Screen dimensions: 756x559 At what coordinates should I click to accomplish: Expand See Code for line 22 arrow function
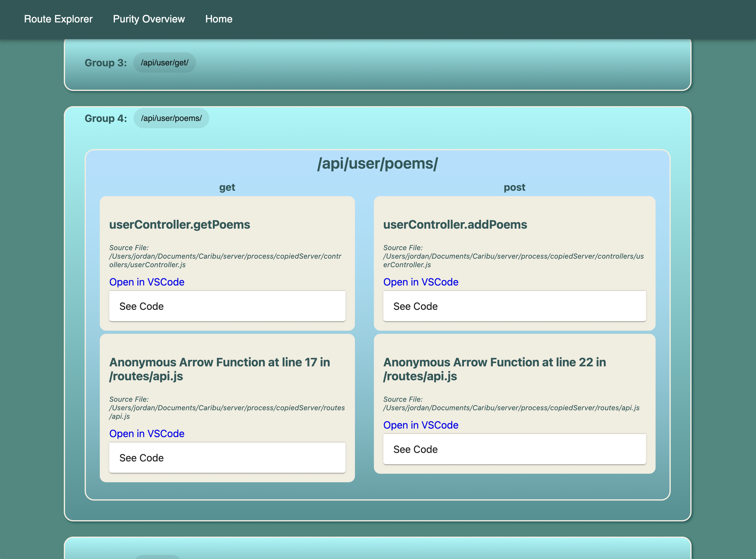(x=514, y=449)
